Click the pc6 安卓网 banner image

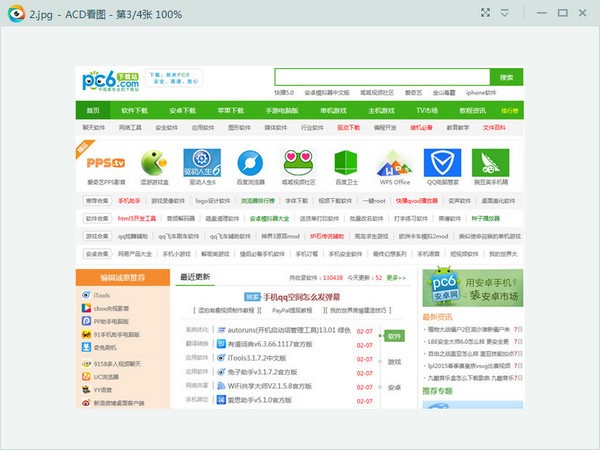pyautogui.click(x=473, y=288)
